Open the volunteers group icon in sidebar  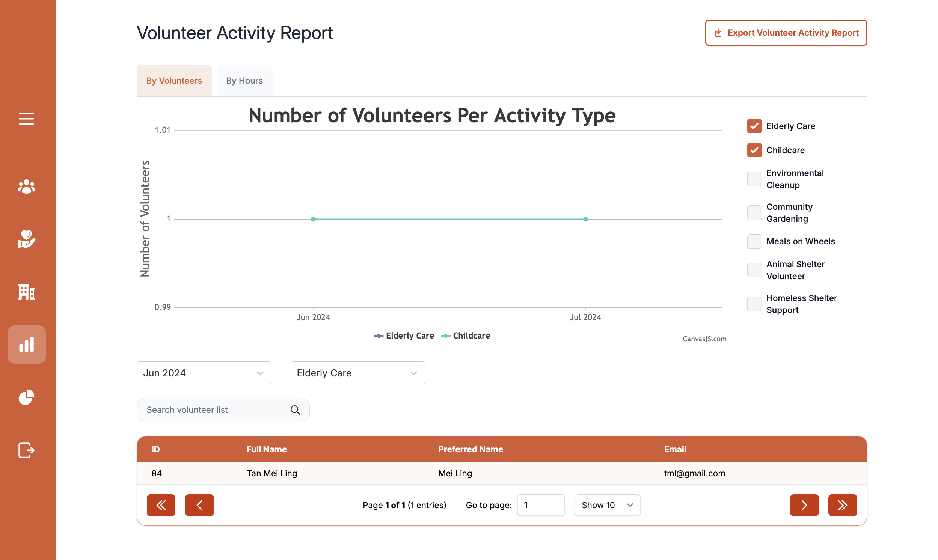(x=26, y=187)
